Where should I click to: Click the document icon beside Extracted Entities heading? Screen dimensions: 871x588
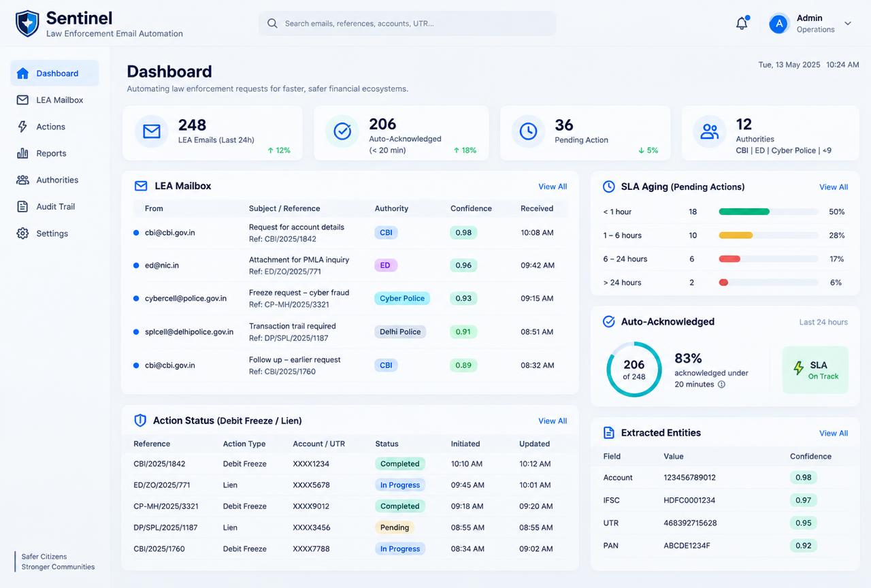(x=609, y=433)
